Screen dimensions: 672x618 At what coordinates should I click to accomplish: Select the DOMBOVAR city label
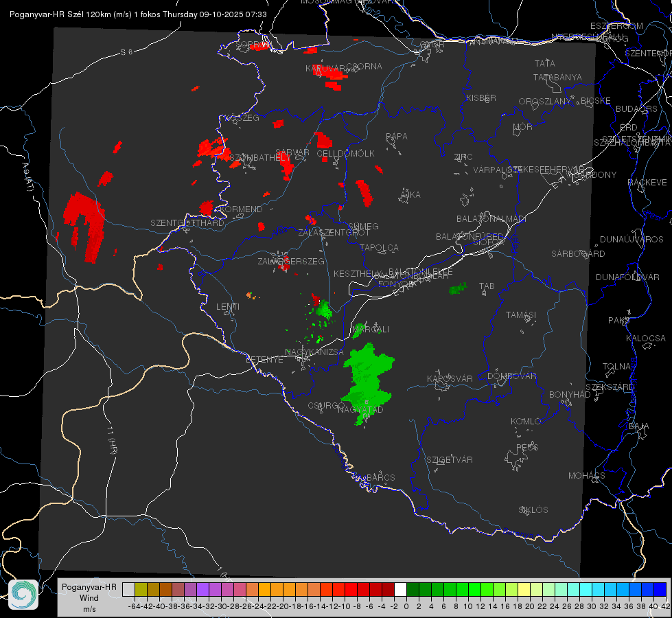pyautogui.click(x=511, y=376)
